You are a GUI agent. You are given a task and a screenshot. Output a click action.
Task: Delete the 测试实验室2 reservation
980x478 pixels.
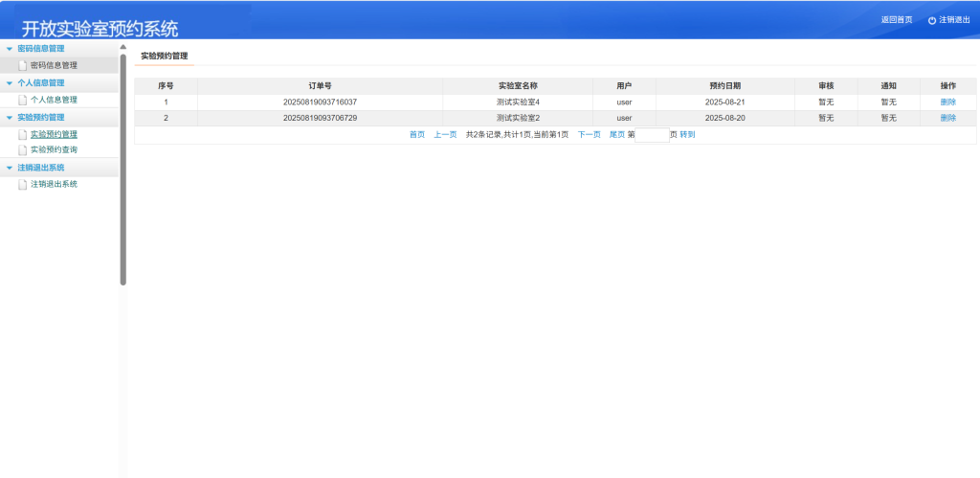948,118
